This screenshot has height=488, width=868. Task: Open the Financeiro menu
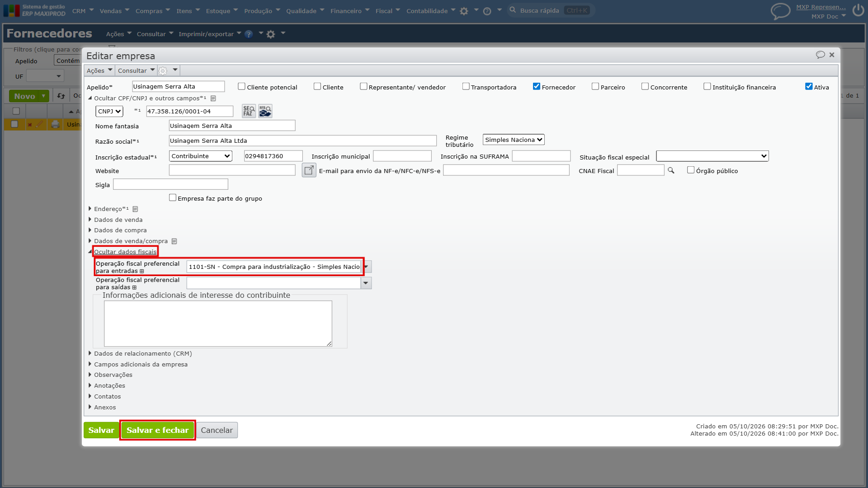click(x=350, y=11)
